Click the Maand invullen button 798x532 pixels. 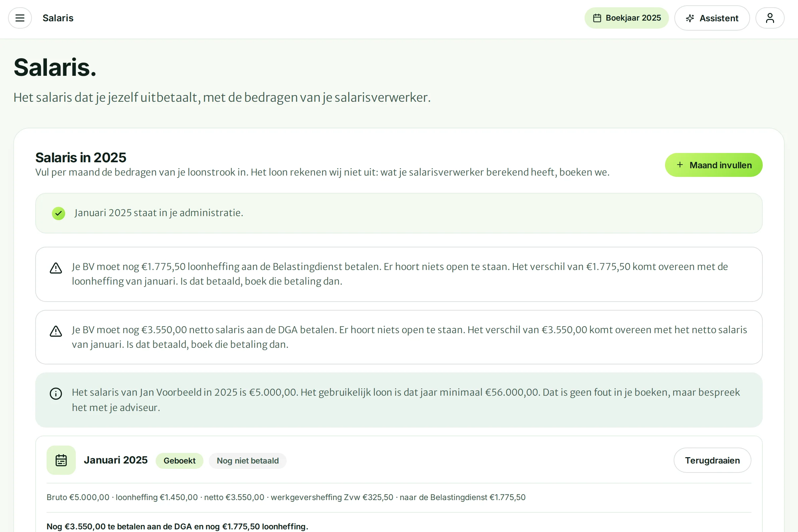[714, 165]
